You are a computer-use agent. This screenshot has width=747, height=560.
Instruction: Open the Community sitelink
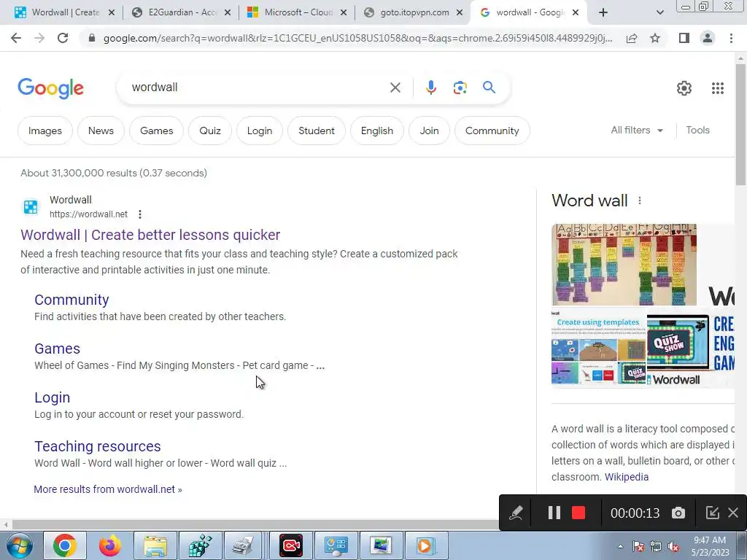click(71, 300)
